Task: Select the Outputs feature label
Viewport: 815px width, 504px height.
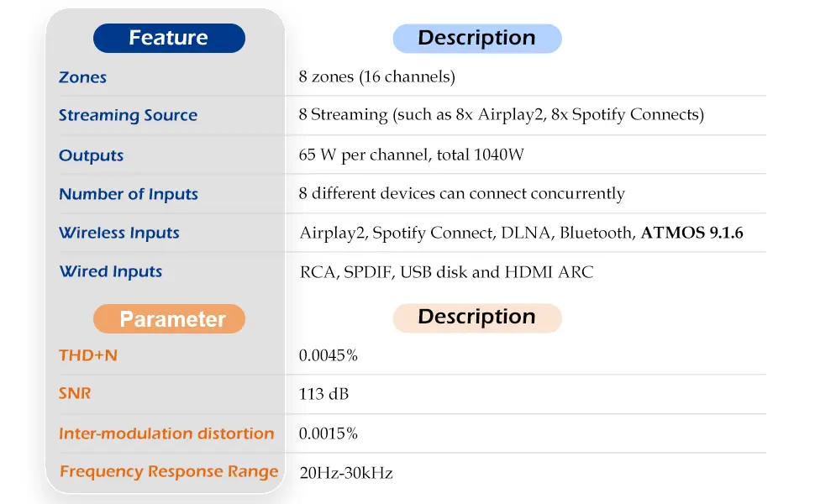Action: coord(91,155)
